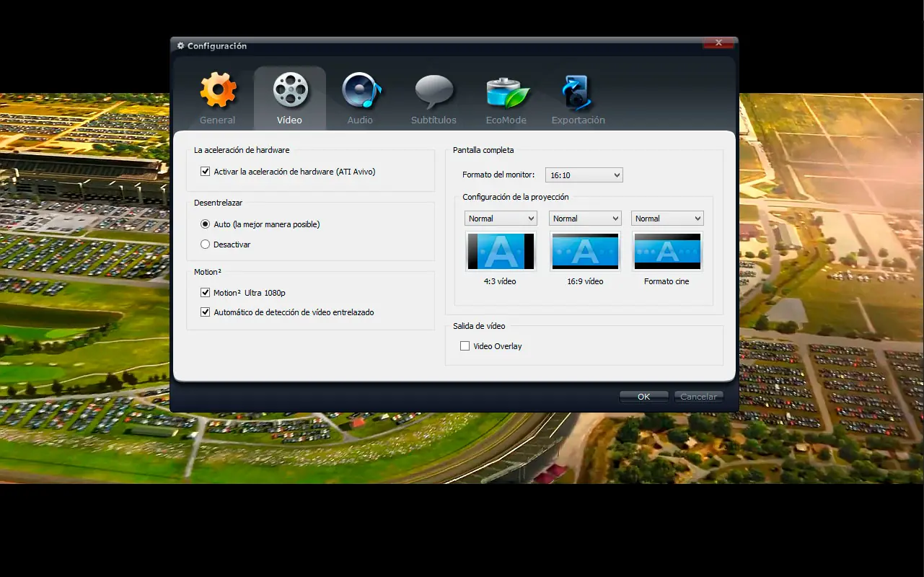Click the "Desentrelazar" group heading
Image resolution: width=924 pixels, height=577 pixels.
point(219,203)
